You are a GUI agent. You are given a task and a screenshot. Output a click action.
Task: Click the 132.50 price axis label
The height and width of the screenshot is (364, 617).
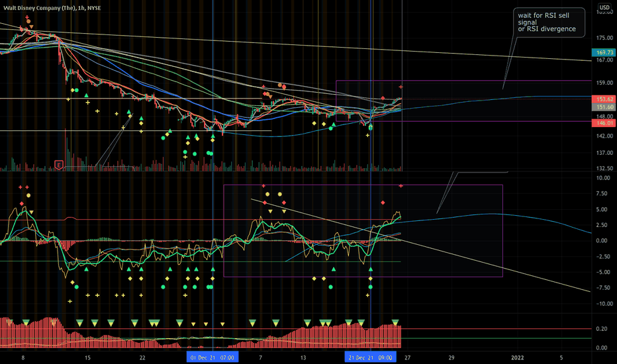605,168
